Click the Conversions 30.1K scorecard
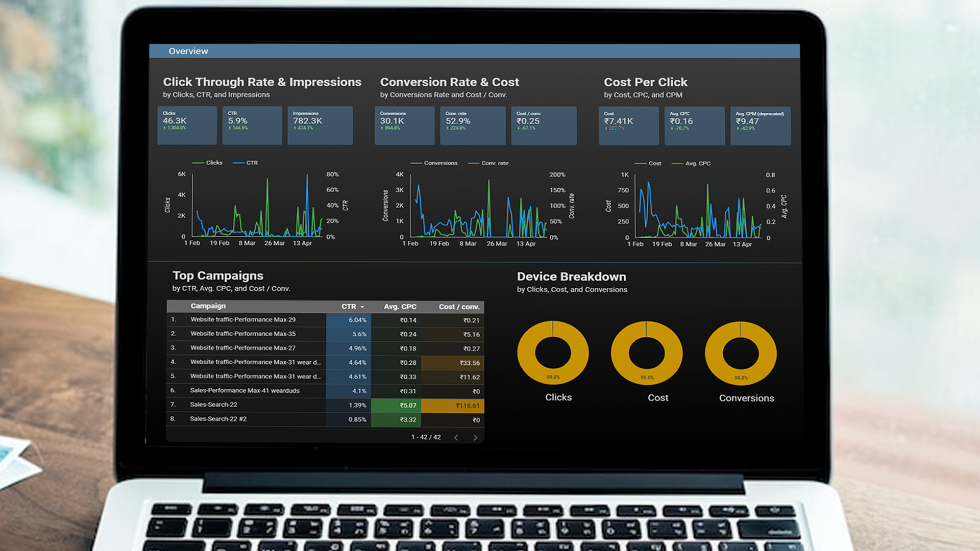The image size is (980, 551). (404, 126)
